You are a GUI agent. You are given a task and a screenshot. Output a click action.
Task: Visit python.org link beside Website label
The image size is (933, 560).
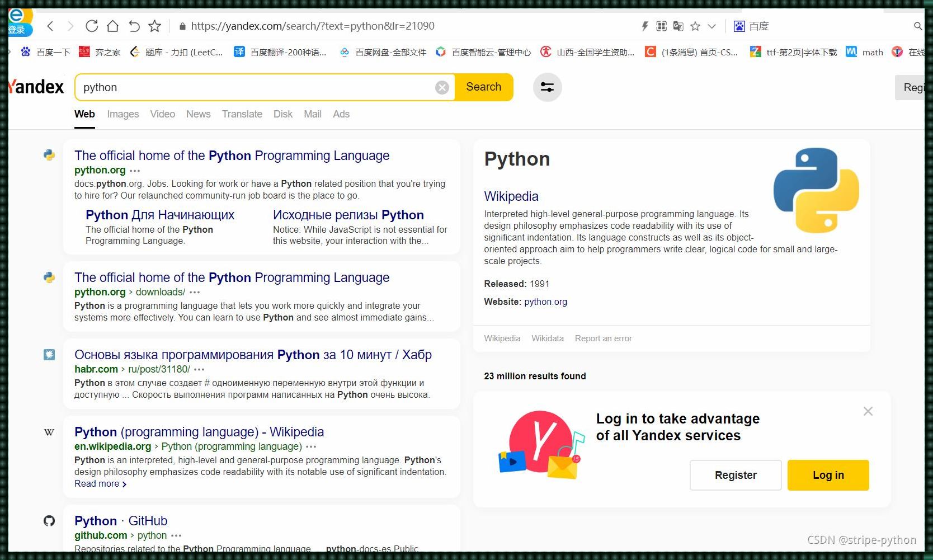click(545, 302)
